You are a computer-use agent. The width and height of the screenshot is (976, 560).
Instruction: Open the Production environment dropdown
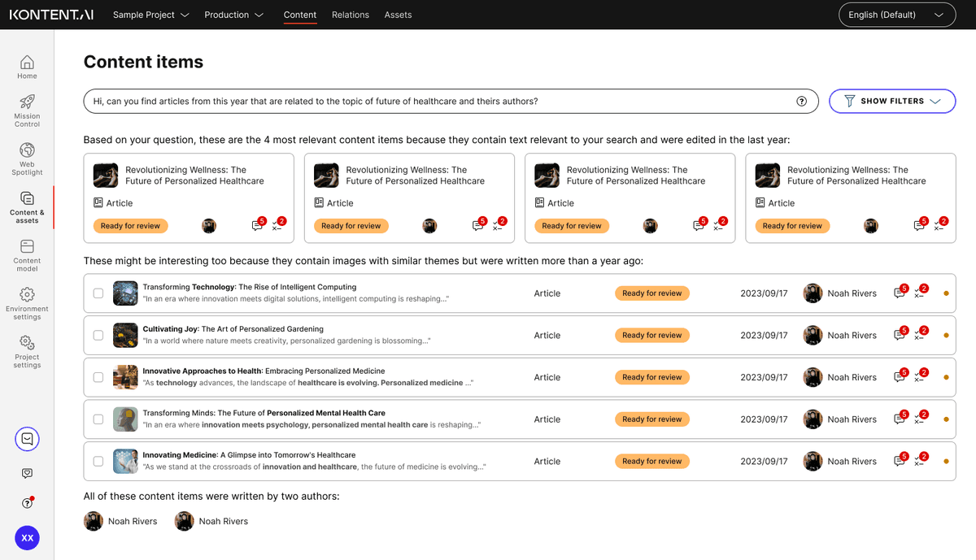click(233, 15)
